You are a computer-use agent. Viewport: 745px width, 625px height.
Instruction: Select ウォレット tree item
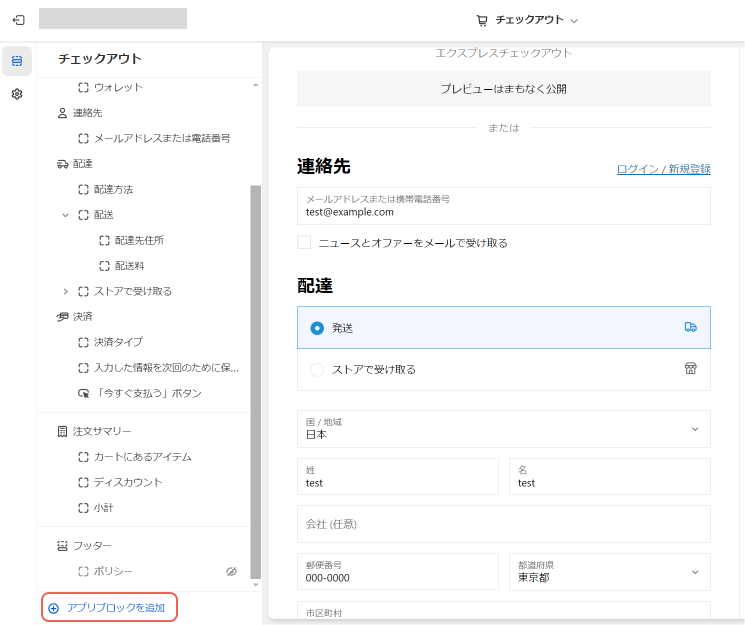(118, 87)
